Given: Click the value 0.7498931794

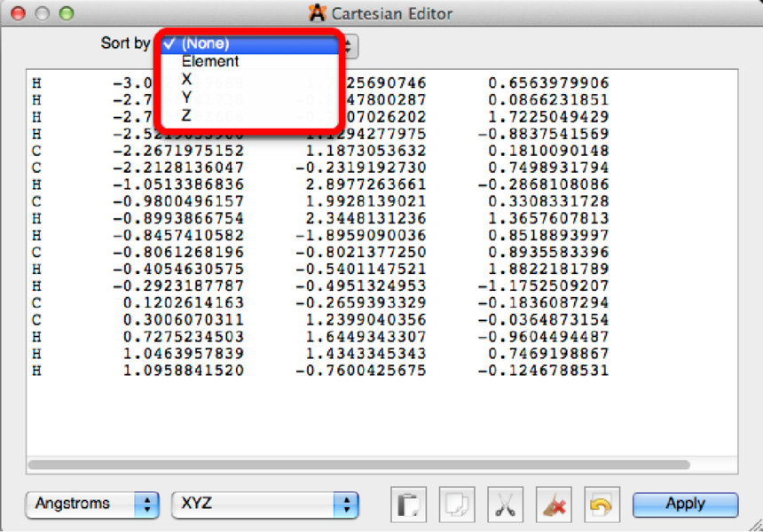Looking at the screenshot, I should [x=548, y=168].
